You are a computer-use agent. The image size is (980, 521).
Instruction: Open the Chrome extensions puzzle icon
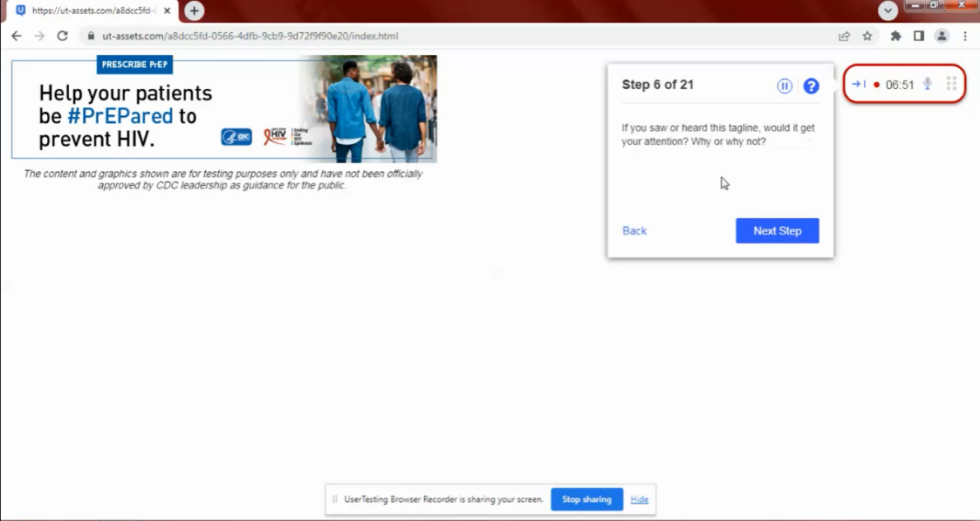tap(895, 36)
